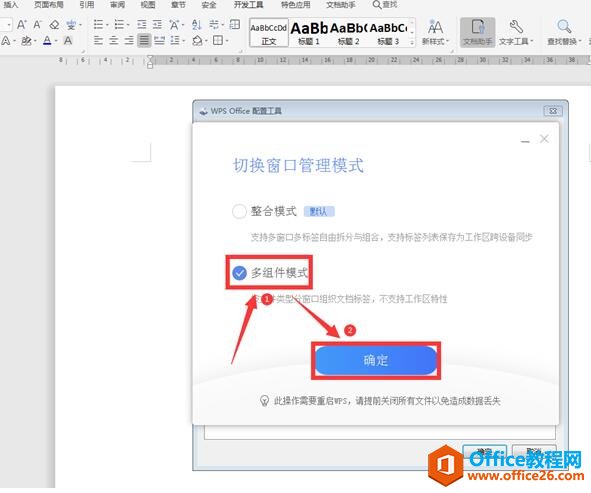This screenshot has width=591, height=493.
Task: Select the 整合模式 radio option
Action: pos(239,211)
